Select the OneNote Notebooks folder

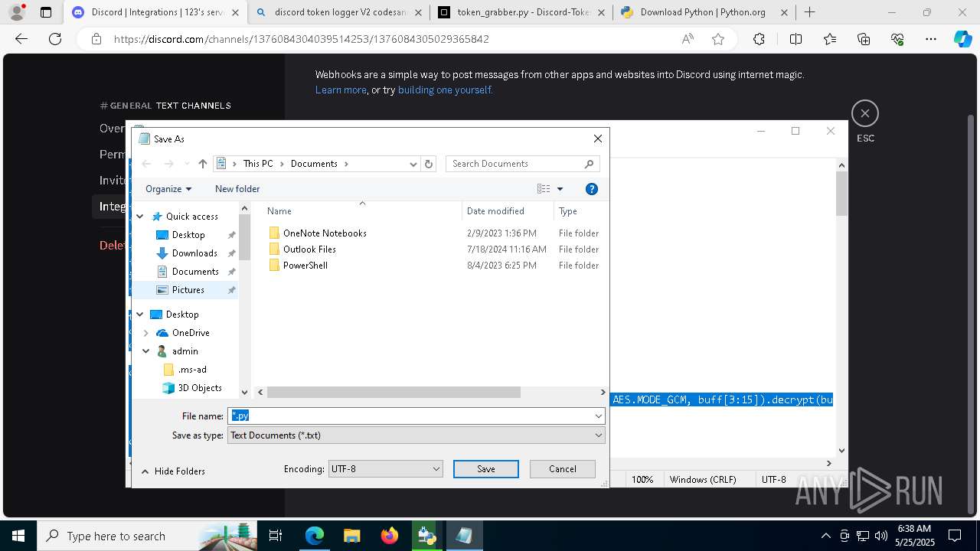coord(325,233)
